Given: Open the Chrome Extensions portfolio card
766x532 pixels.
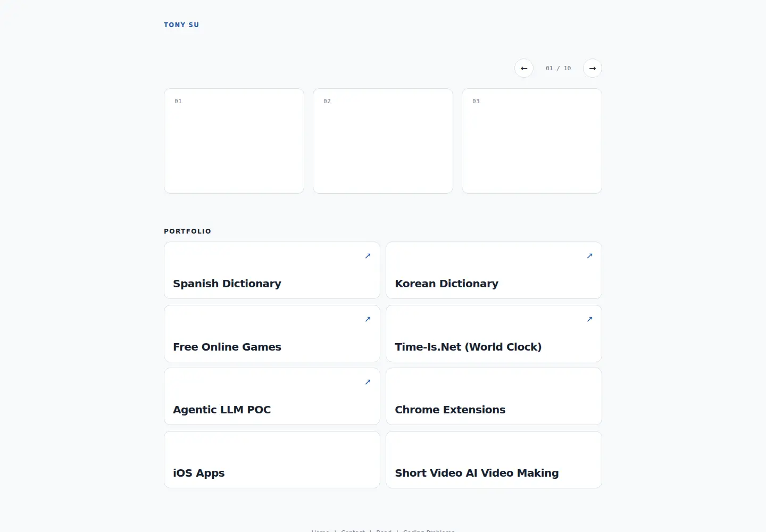Looking at the screenshot, I should tap(494, 396).
